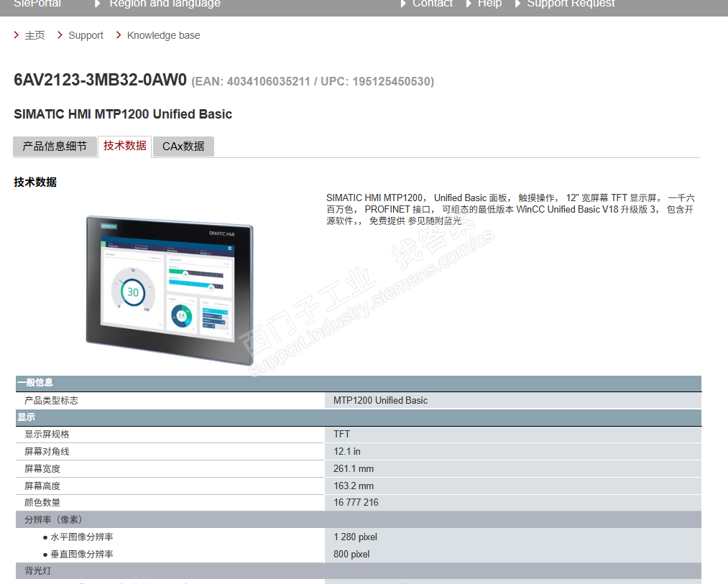Click the red chevron before Support
Image resolution: width=728 pixels, height=584 pixels.
tap(60, 34)
